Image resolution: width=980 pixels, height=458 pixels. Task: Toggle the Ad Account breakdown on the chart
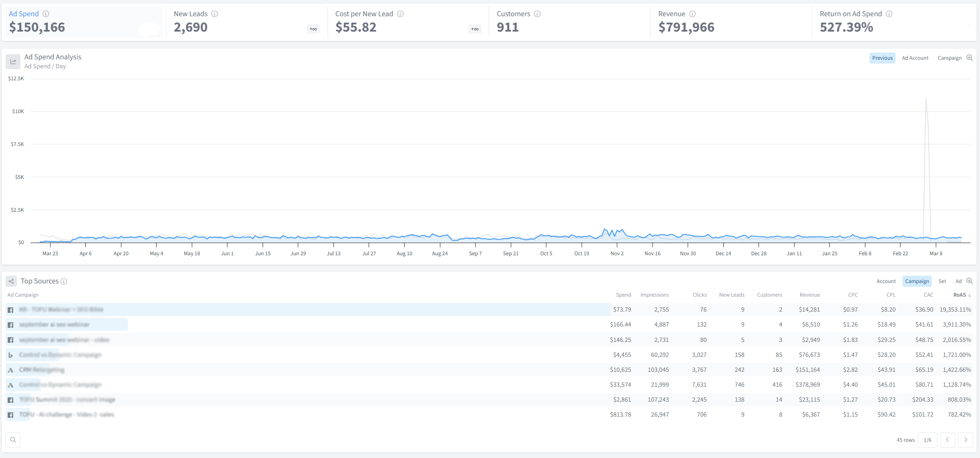click(x=915, y=58)
